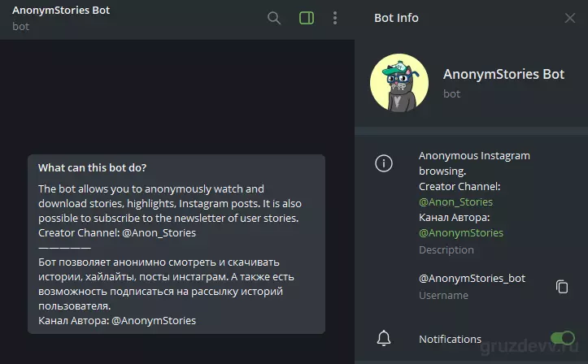Open @Anon_Stories link in Bot Info
588x364 pixels.
pyautogui.click(x=455, y=201)
